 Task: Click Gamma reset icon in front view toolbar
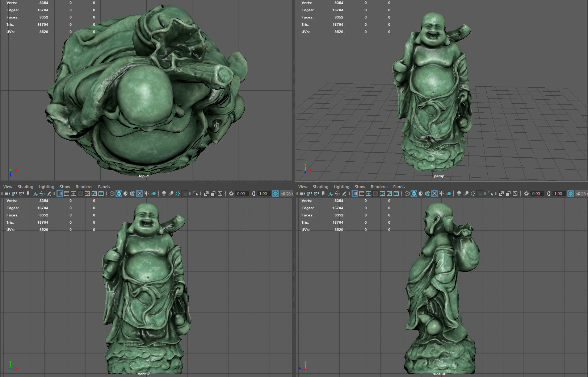pos(253,194)
